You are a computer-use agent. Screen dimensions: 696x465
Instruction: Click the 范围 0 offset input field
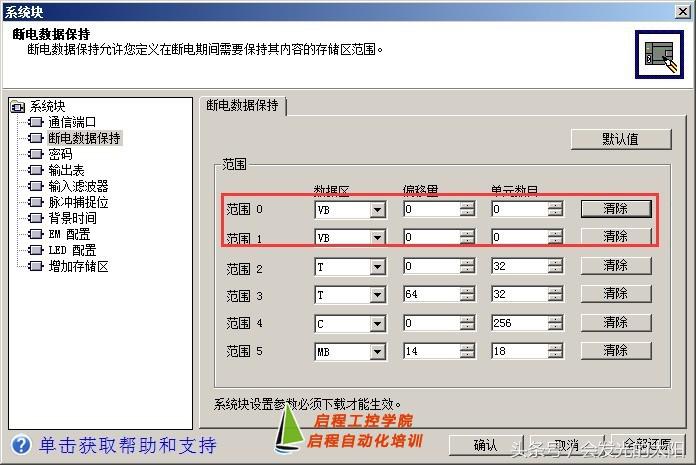click(x=431, y=209)
